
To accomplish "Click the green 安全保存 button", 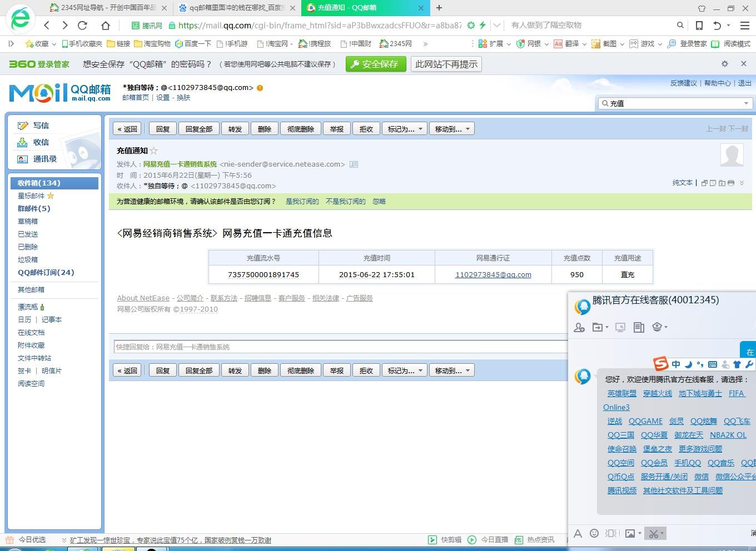I will tap(375, 64).
